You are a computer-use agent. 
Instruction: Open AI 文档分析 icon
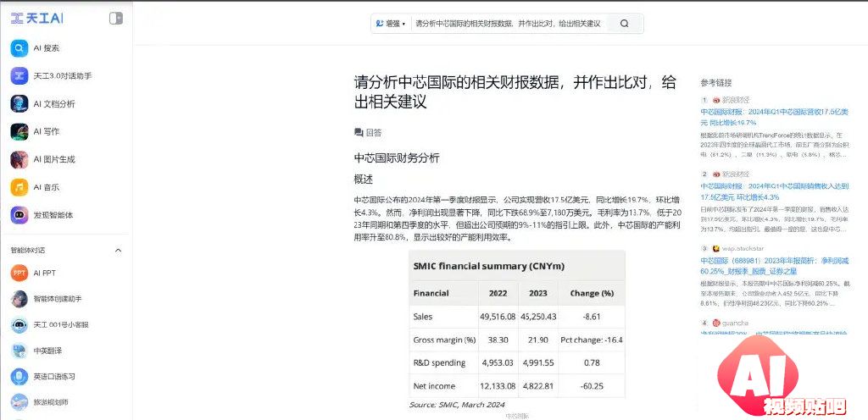19,104
